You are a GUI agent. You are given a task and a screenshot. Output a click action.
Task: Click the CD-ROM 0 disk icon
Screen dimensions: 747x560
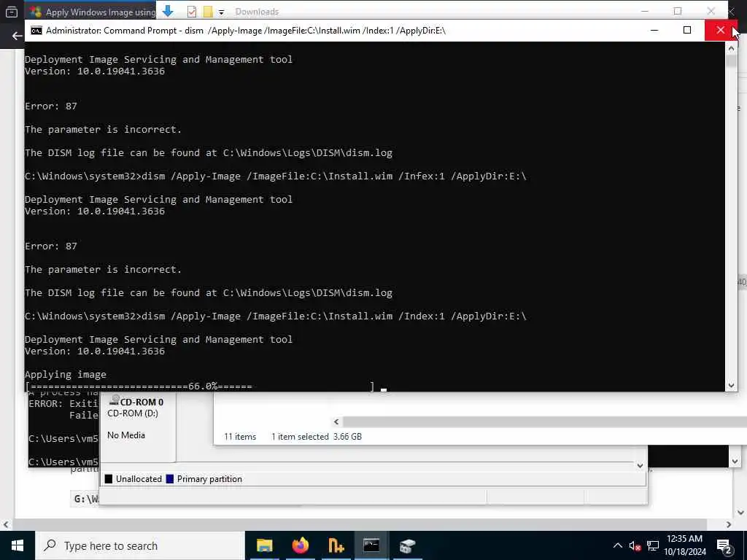point(114,400)
